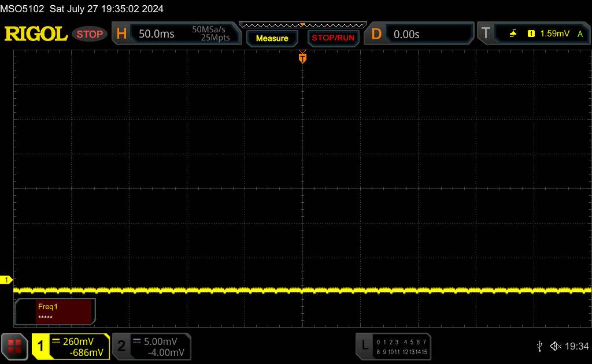This screenshot has width=592, height=364.
Task: Toggle channel 1 with the yellow label
Action: (40, 346)
